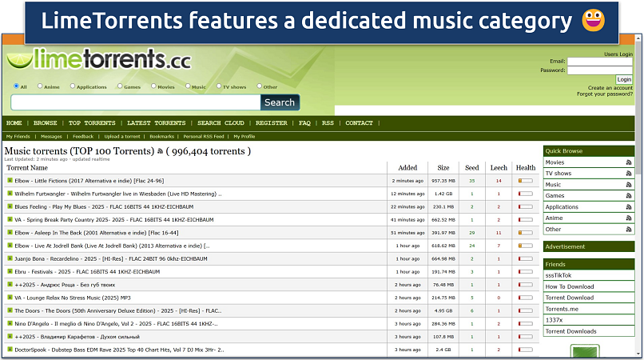Image resolution: width=644 pixels, height=360 pixels.
Task: Click Games RSS feed icon in Quick Browse
Action: coord(628,196)
